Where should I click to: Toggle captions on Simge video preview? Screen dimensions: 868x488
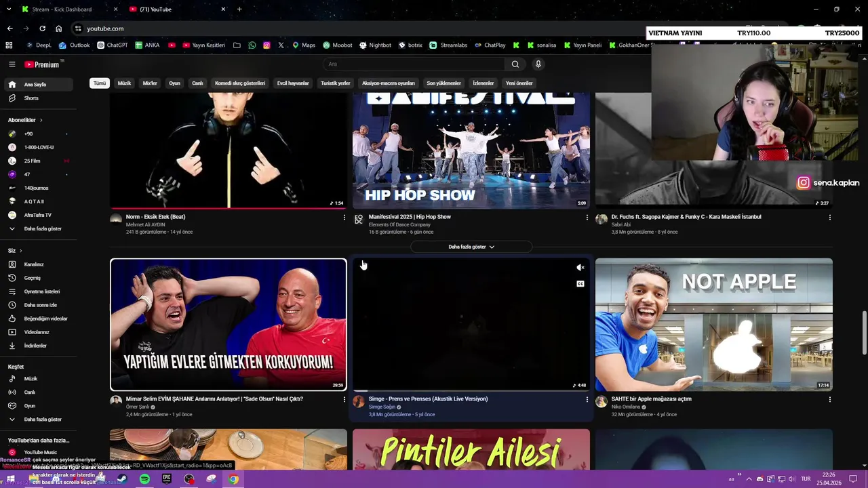(x=580, y=284)
